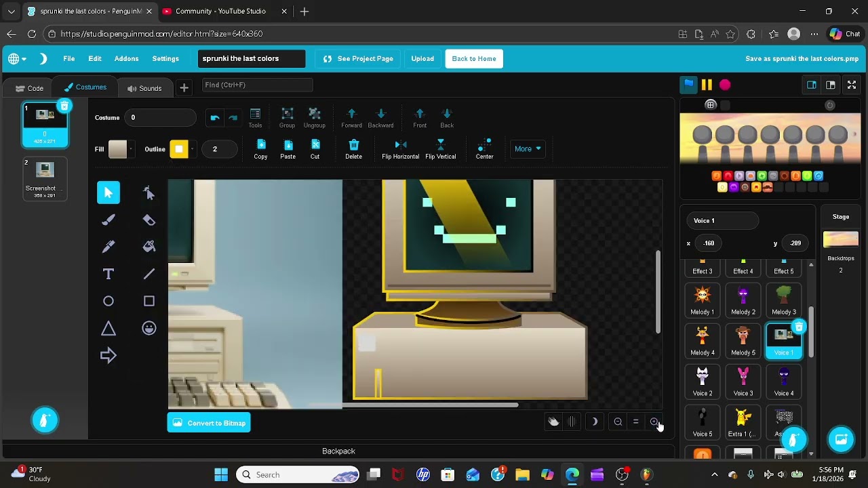Expand the More options dropdown
The image size is (868, 488).
pos(528,148)
